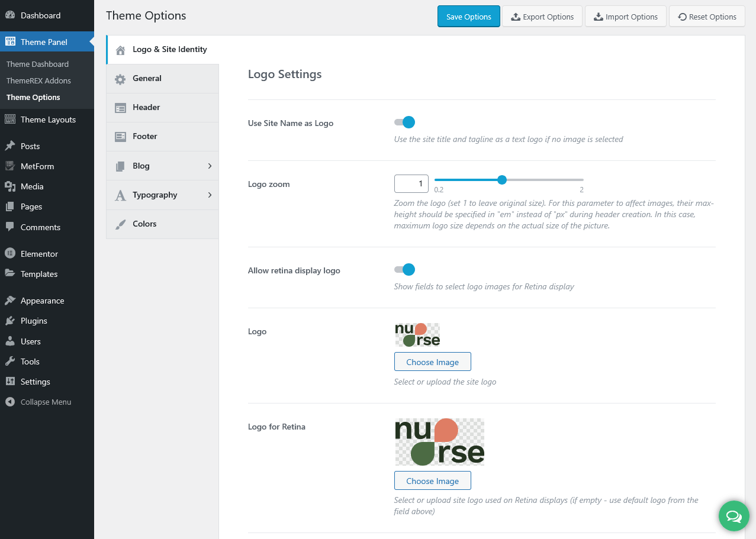Click the Logo zoom slider handle
756x539 pixels.
coord(502,180)
